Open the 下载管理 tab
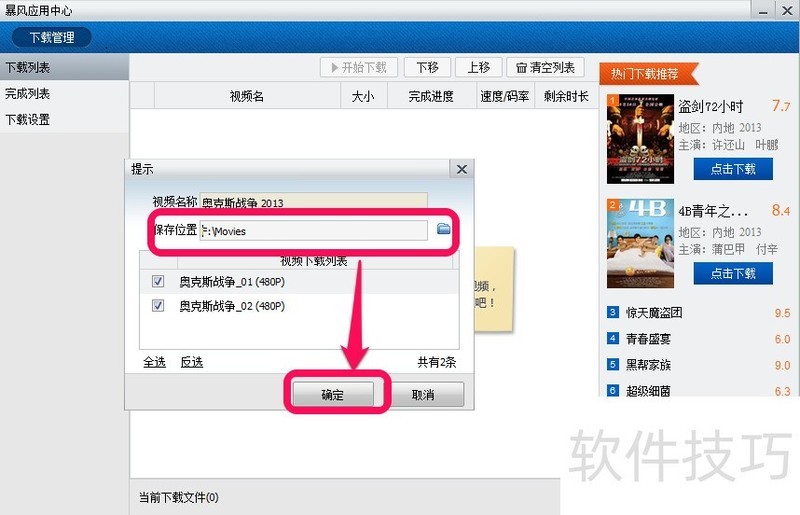Image resolution: width=800 pixels, height=515 pixels. [x=52, y=37]
